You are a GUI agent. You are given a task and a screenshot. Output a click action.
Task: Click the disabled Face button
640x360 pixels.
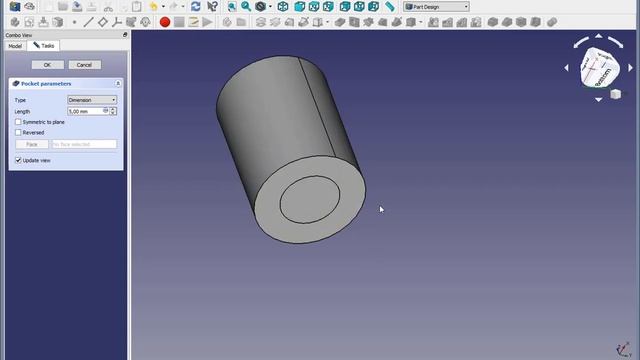pyautogui.click(x=32, y=144)
